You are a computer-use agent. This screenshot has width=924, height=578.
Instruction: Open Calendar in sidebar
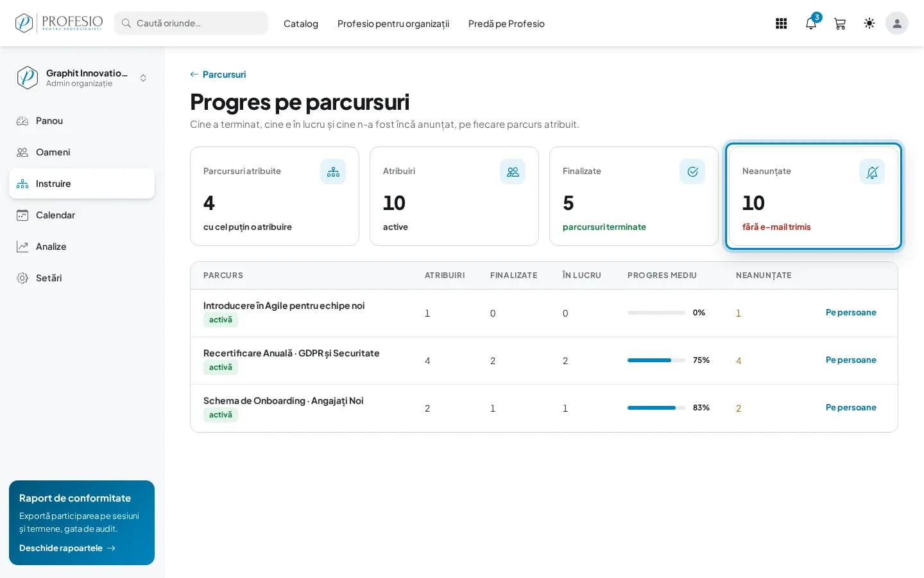[82, 215]
